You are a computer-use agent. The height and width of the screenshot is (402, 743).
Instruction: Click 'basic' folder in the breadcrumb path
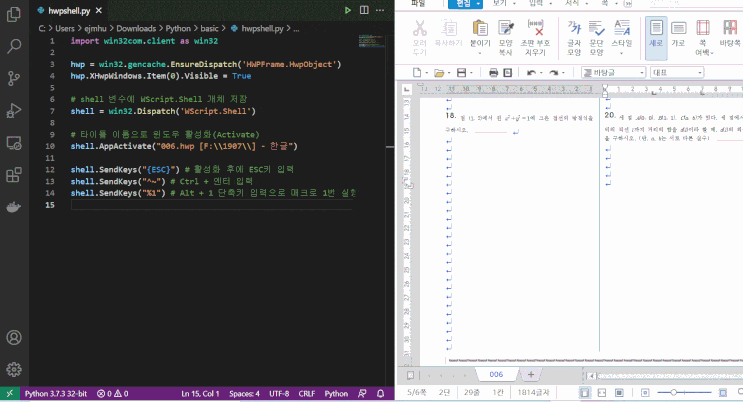(x=209, y=28)
